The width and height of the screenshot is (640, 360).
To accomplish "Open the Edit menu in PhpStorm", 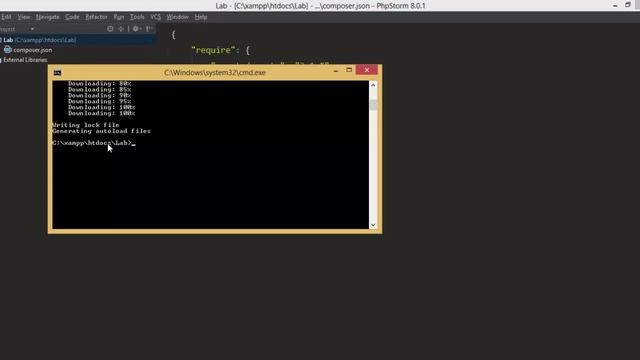I will (6, 17).
